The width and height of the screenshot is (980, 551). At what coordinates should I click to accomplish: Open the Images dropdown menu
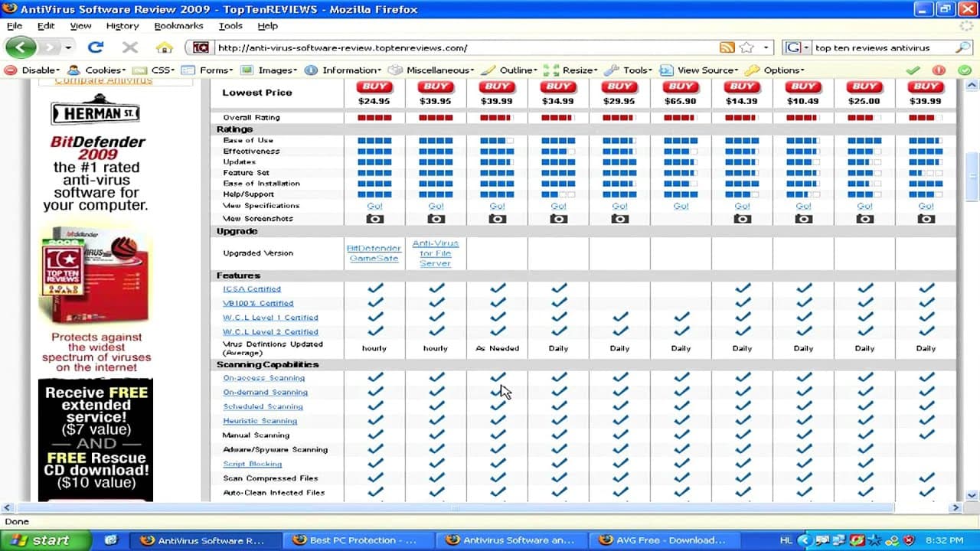[269, 70]
